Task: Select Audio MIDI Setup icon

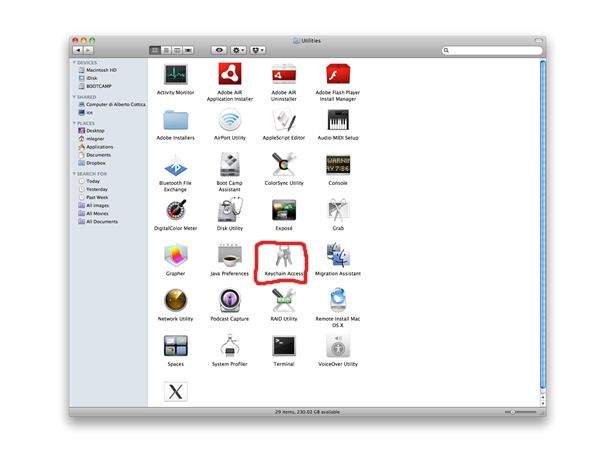Action: (338, 120)
